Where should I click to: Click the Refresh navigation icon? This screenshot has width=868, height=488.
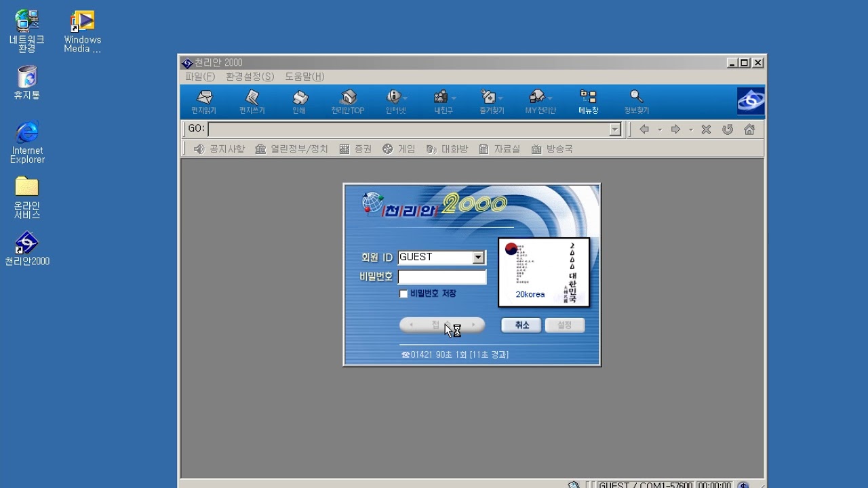coord(728,129)
